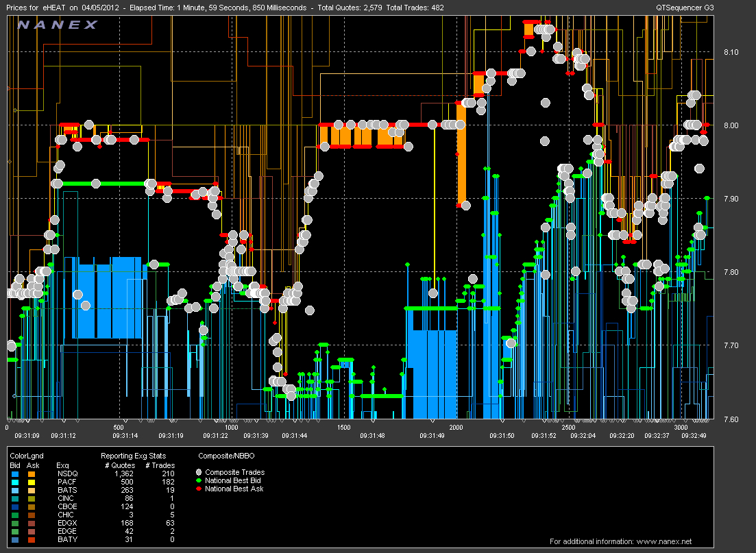Select the PACF bid cyan swatch
756x553 pixels.
pyautogui.click(x=15, y=482)
